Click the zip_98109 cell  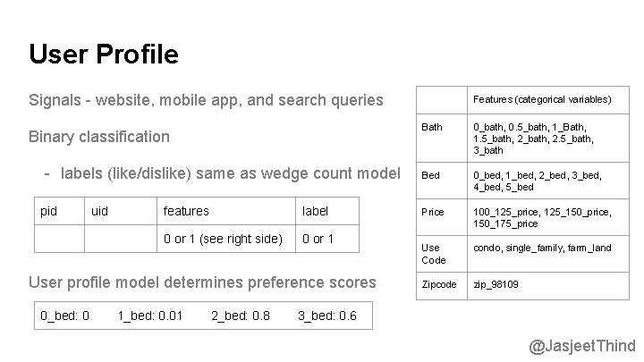pyautogui.click(x=548, y=286)
